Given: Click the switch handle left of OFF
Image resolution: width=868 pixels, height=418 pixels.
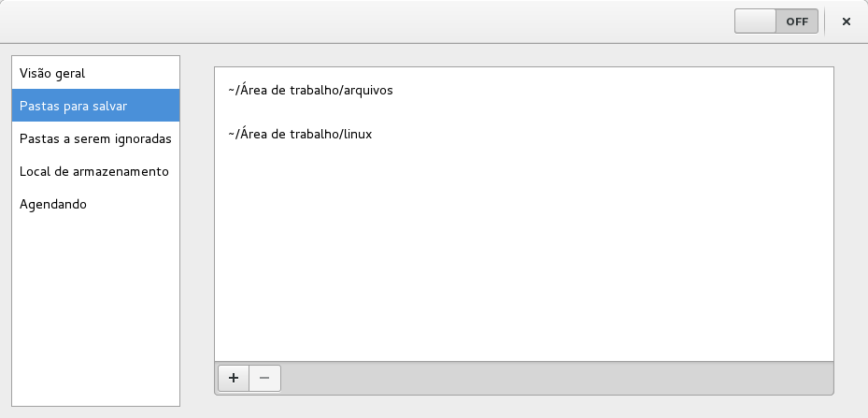Looking at the screenshot, I should pyautogui.click(x=756, y=22).
